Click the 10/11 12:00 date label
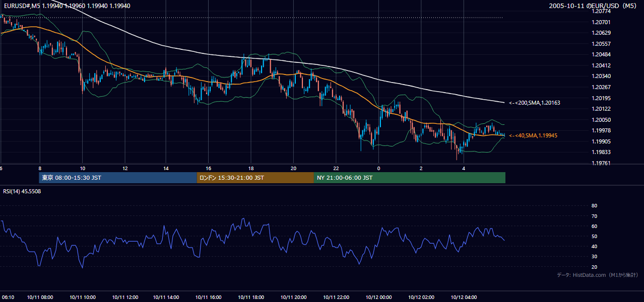 click(x=125, y=297)
